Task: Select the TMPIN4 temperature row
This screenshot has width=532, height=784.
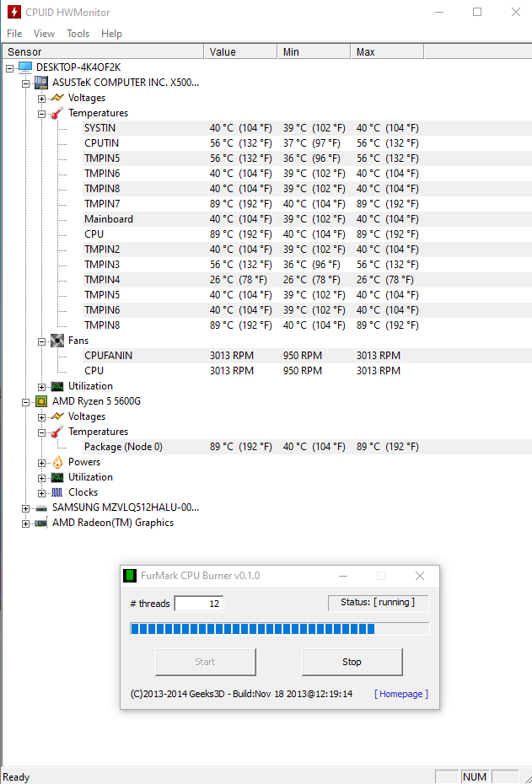Action: coord(307,280)
